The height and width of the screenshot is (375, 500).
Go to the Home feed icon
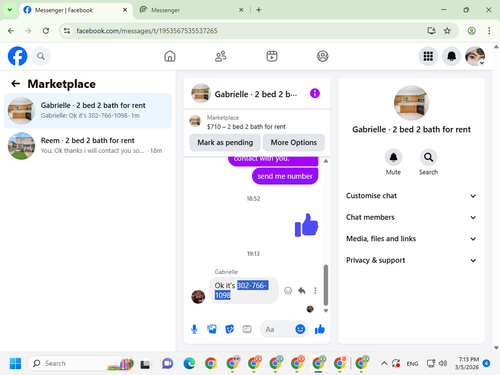coord(170,56)
